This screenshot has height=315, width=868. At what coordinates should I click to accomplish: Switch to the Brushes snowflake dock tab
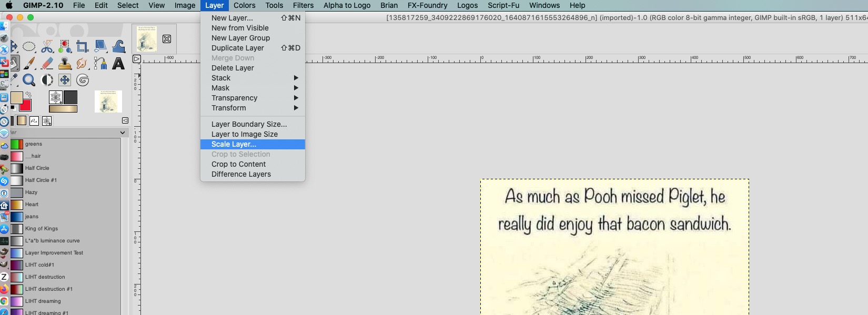47,121
